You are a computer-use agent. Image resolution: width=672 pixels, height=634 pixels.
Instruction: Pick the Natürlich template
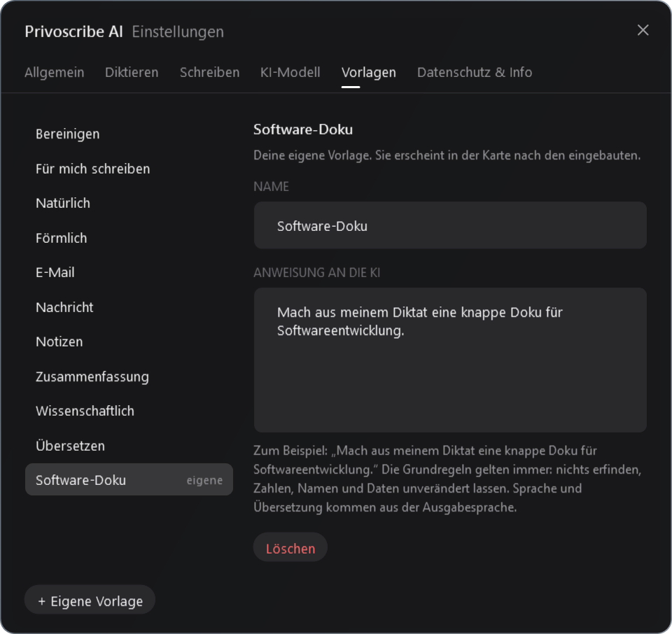point(129,203)
